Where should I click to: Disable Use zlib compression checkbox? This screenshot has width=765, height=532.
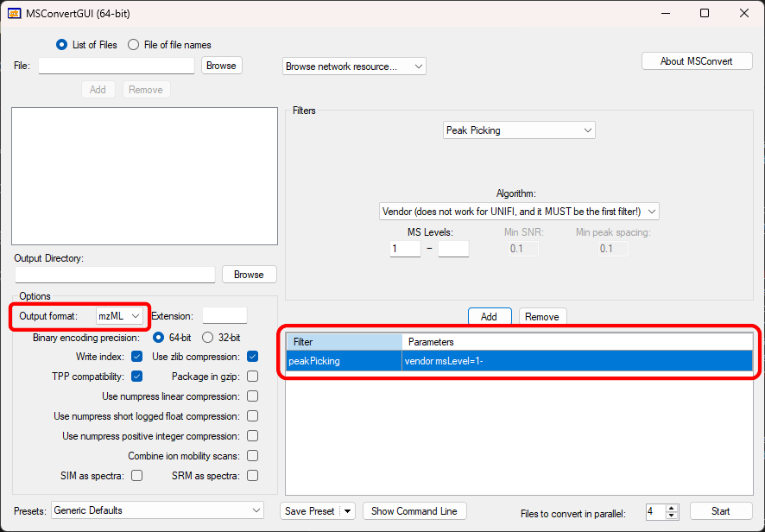tap(253, 357)
